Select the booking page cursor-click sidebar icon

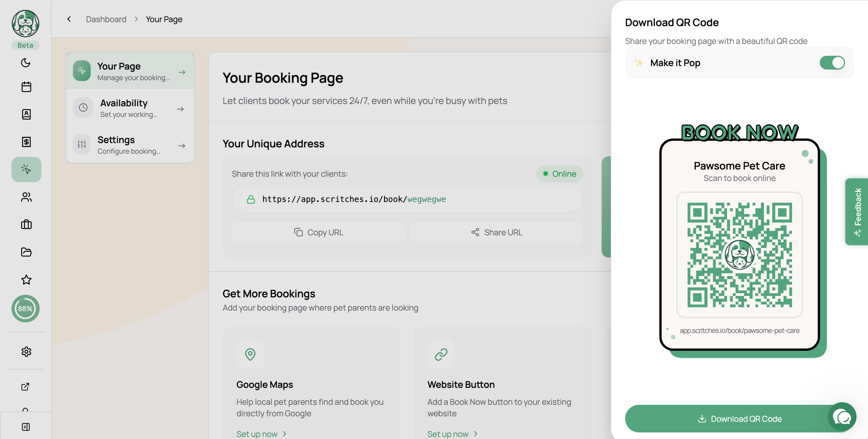[x=26, y=169]
